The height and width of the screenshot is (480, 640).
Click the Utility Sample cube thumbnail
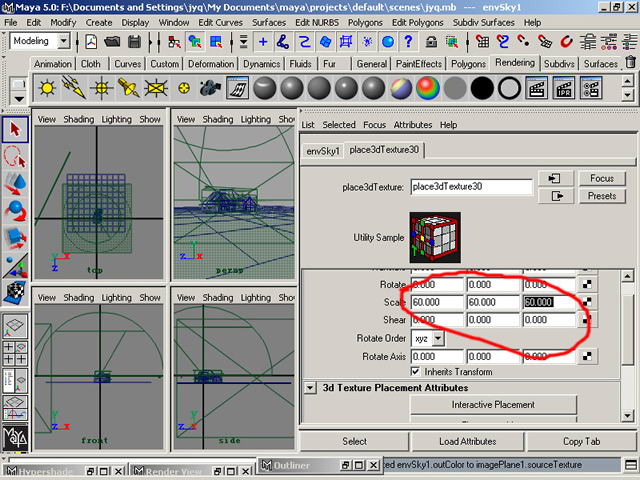435,237
